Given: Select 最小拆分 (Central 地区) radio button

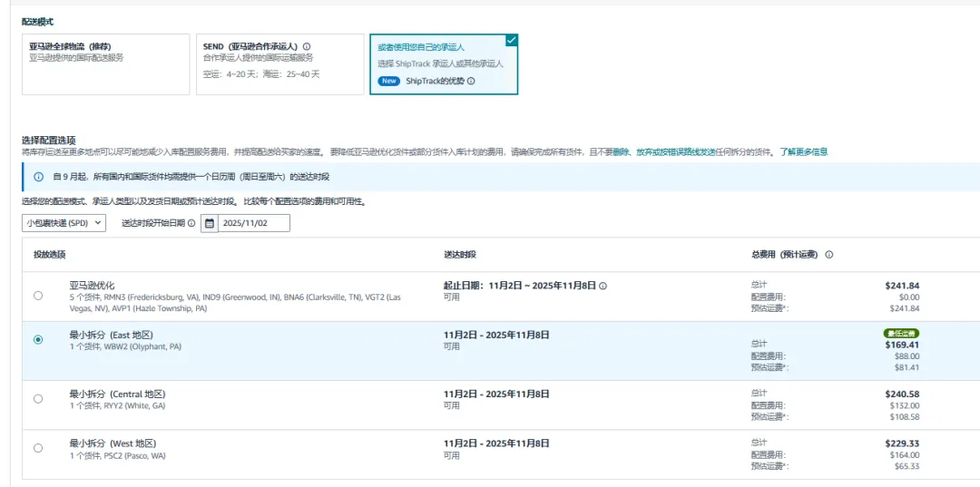Looking at the screenshot, I should (38, 398).
